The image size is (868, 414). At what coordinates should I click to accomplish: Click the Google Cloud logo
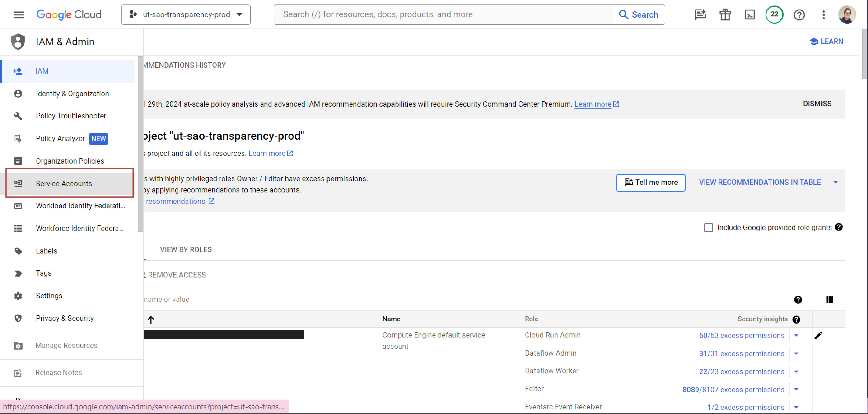pyautogui.click(x=69, y=14)
